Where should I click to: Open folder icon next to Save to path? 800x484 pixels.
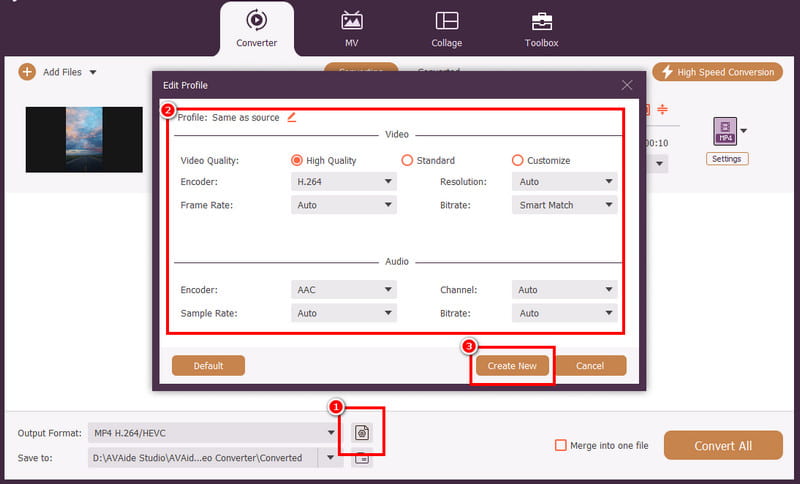coord(362,458)
